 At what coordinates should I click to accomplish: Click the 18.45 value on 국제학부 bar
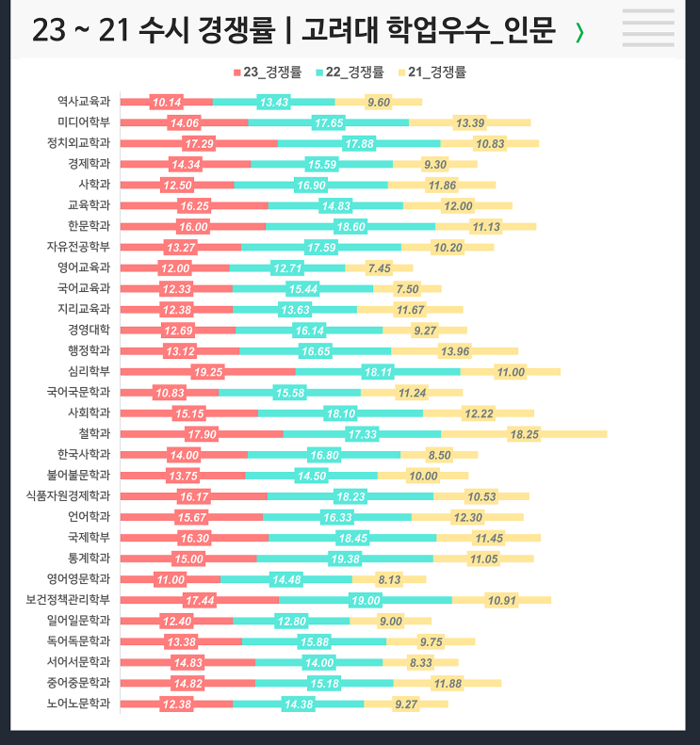coord(353,539)
